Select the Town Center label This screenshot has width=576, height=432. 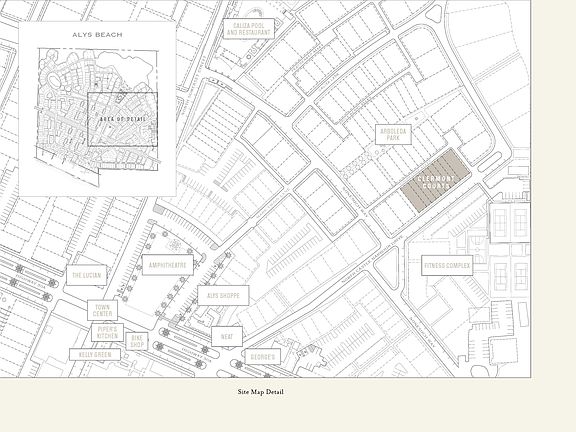coord(102,310)
